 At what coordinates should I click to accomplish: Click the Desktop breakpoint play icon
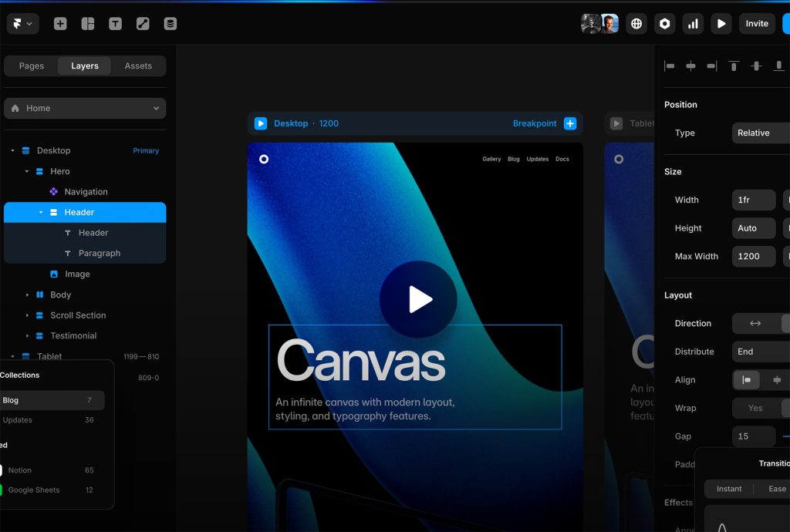261,123
